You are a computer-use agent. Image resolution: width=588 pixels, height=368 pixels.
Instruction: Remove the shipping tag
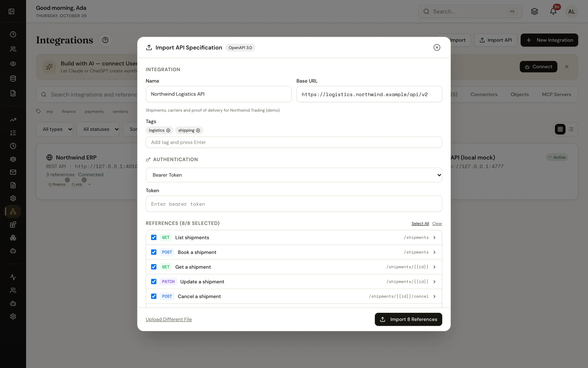pos(198,130)
